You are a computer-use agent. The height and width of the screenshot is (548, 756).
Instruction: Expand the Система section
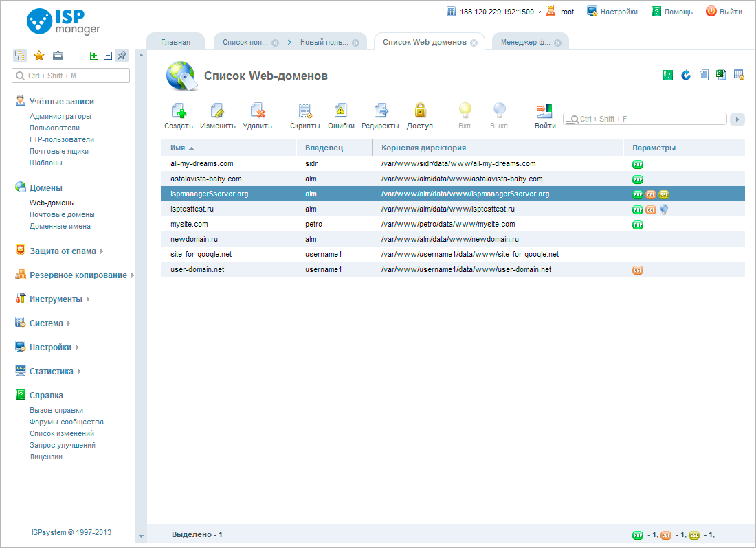tap(46, 323)
